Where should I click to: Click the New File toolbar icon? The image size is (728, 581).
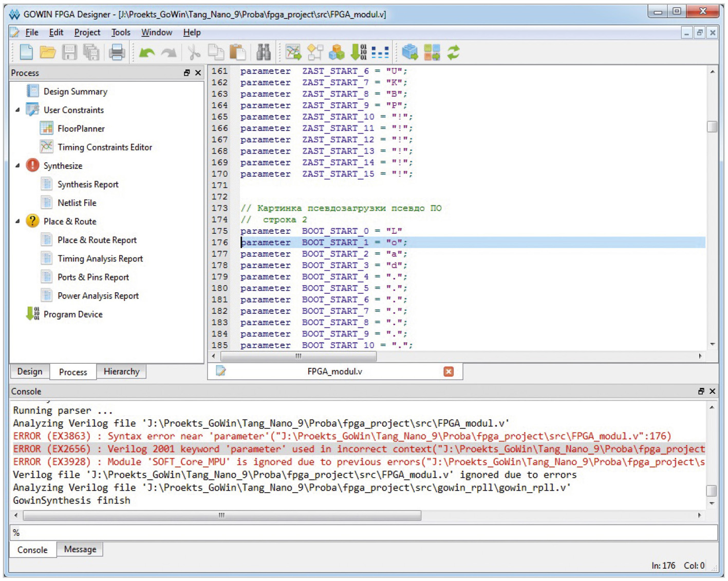pyautogui.click(x=26, y=52)
